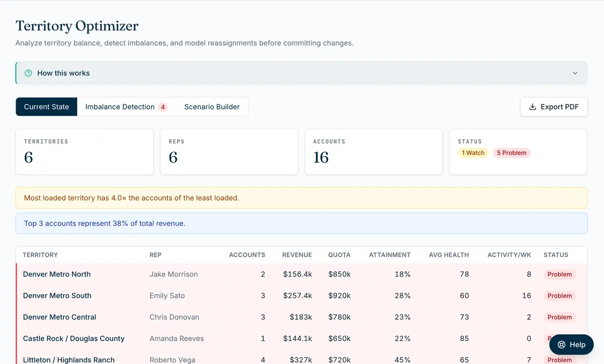Click the Problem badge for Denver Metro North
Screen dimensions: 604x364
pos(560,275)
